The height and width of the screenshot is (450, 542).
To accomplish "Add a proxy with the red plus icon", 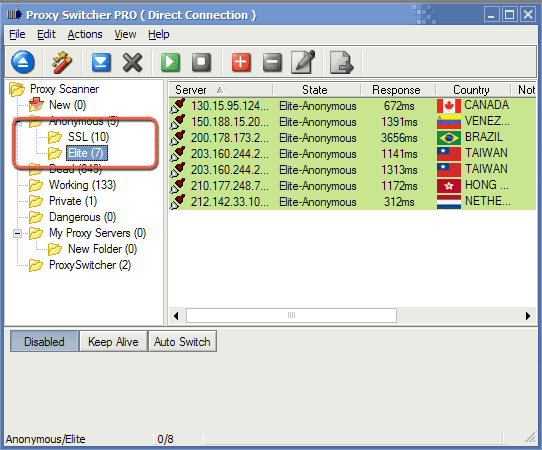I will pos(241,63).
